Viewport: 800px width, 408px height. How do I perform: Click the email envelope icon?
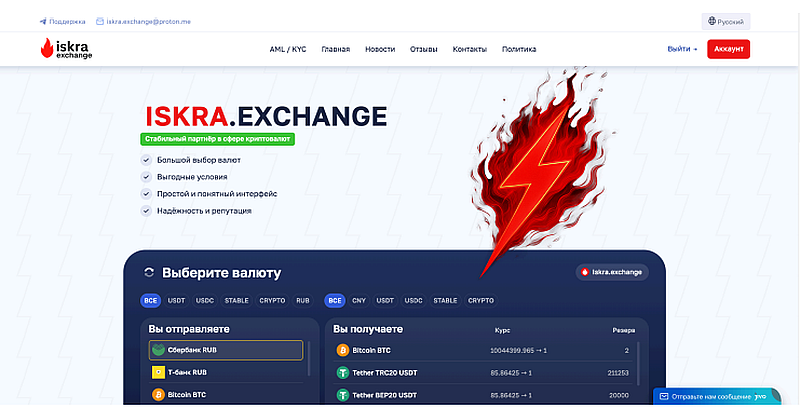pos(100,20)
